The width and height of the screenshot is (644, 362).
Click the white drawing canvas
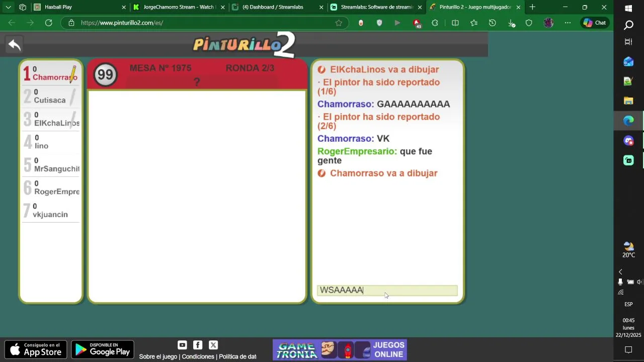click(x=197, y=196)
